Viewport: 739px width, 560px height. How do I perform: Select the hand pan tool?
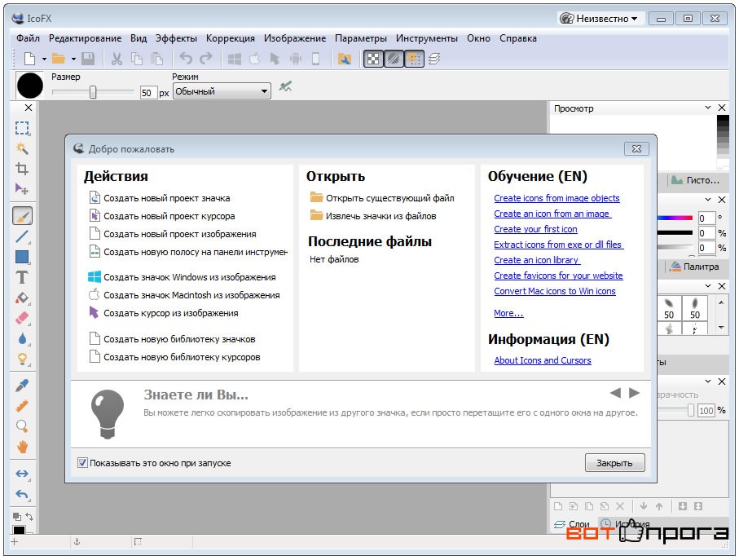point(22,447)
